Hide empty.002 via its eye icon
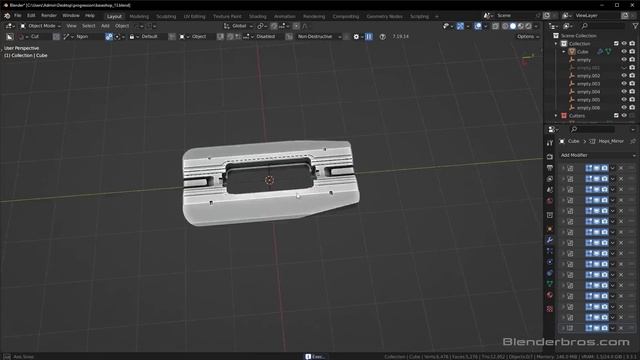The height and width of the screenshot is (360, 640). (x=624, y=76)
